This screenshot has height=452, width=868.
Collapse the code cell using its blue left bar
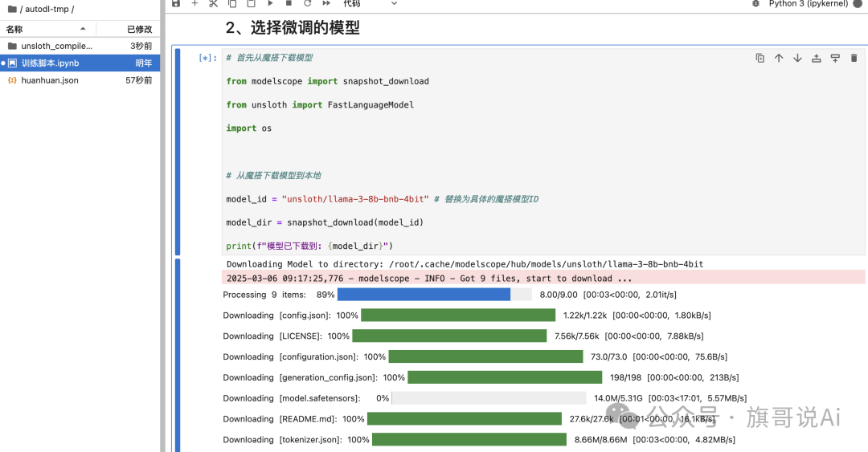tap(178, 152)
